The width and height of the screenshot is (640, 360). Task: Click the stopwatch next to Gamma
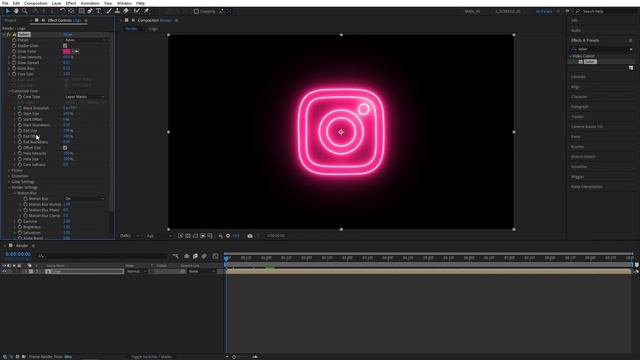(20, 221)
